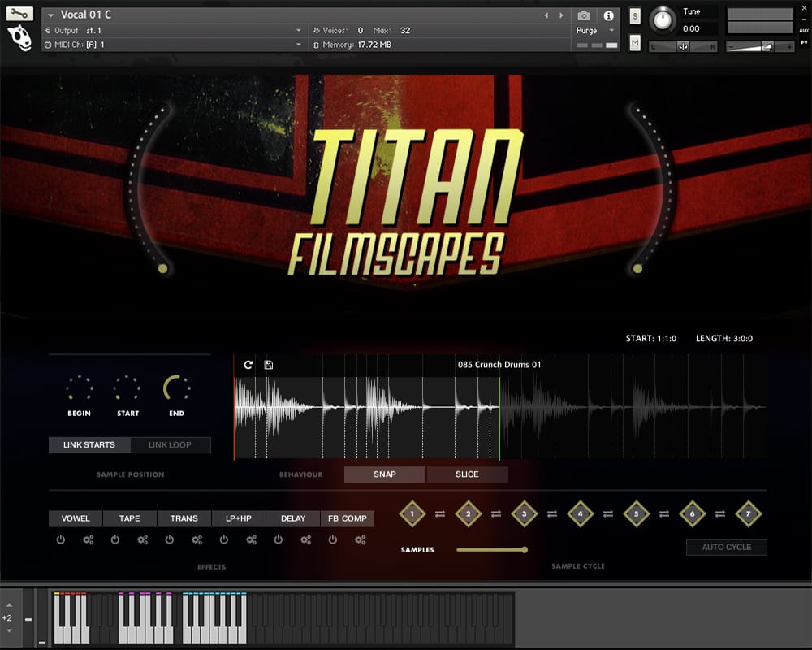The width and height of the screenshot is (812, 650).
Task: Enable the FB COMP effect power button
Action: coord(333,539)
